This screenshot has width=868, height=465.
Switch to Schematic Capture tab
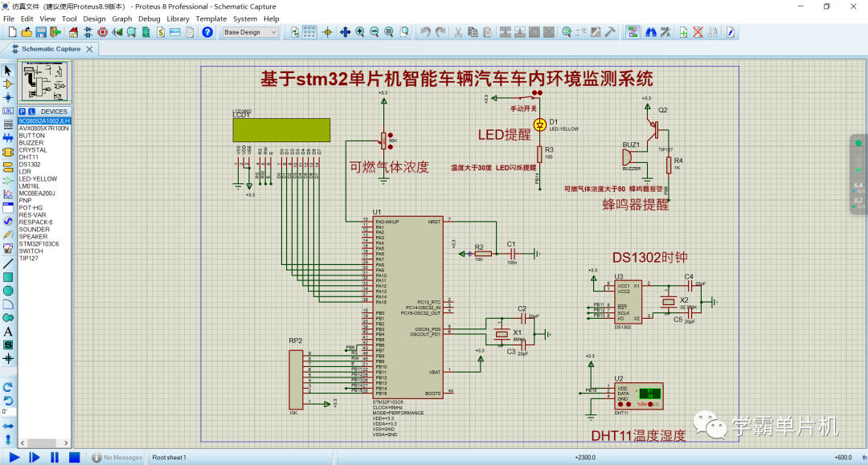pyautogui.click(x=51, y=49)
